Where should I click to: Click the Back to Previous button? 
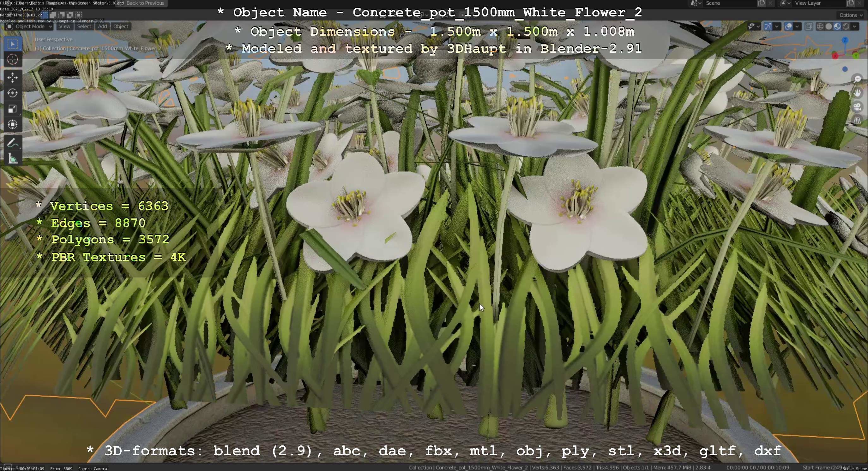click(145, 3)
